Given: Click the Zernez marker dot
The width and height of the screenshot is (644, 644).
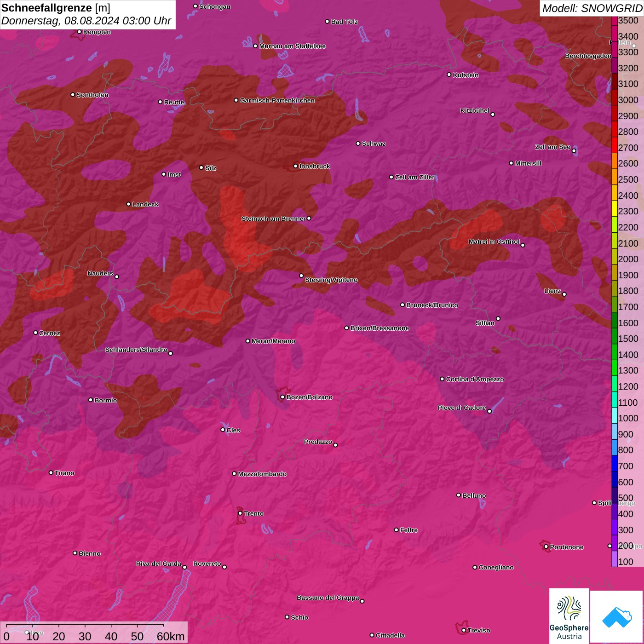Looking at the screenshot, I should pos(36,333).
